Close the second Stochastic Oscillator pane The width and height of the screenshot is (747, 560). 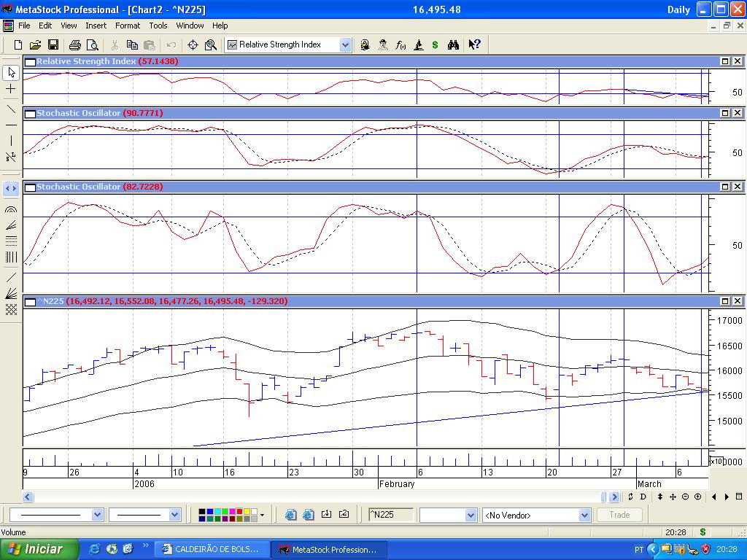[738, 187]
